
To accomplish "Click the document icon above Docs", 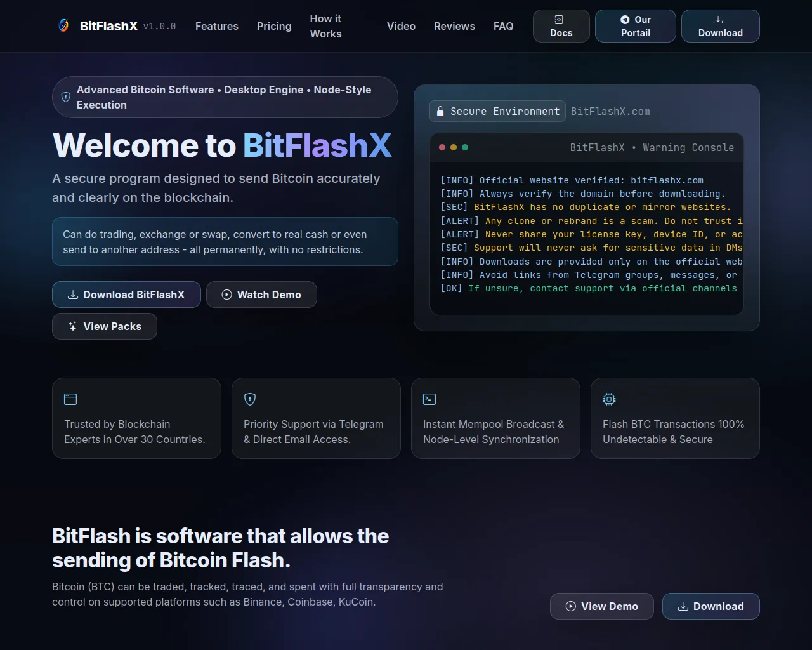I will [x=558, y=20].
